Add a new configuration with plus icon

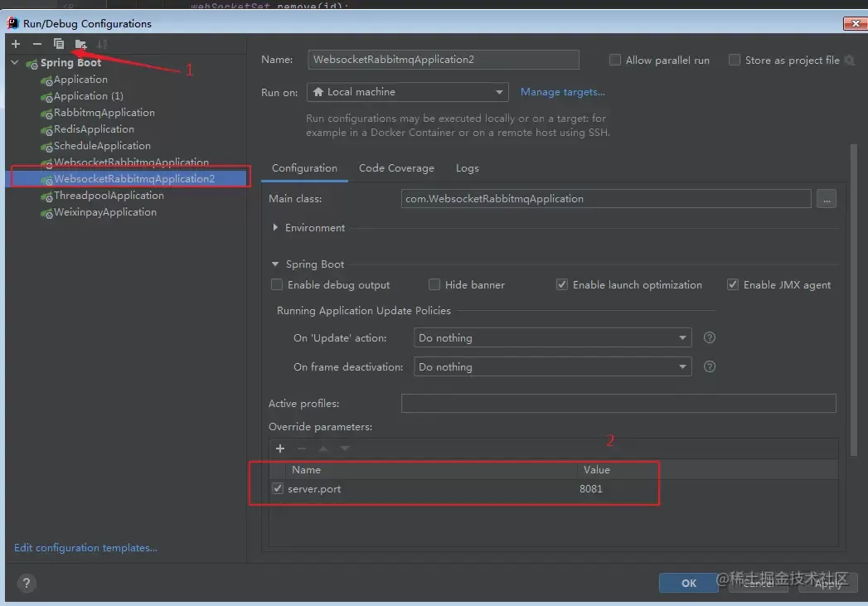(16, 44)
